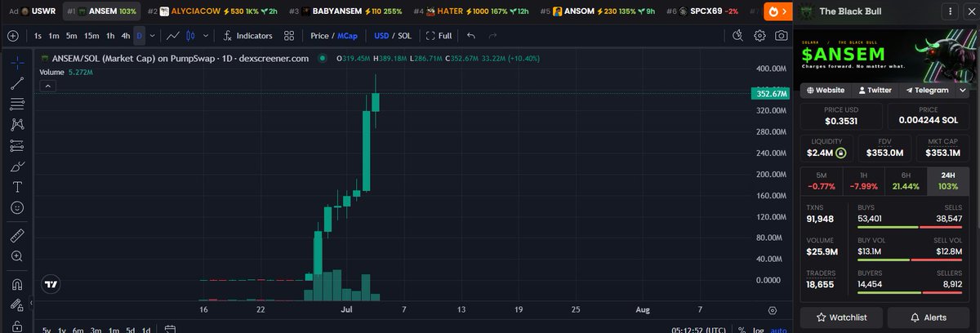Select the chart patterns tool

point(16,125)
